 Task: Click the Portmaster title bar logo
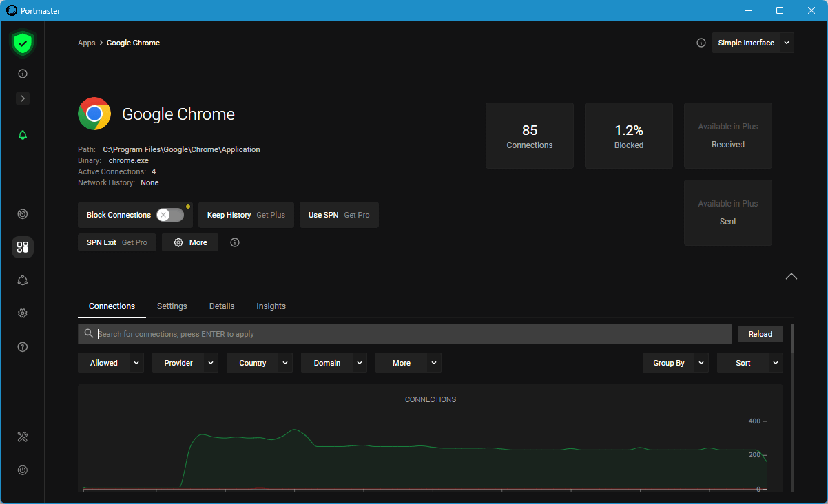click(x=12, y=10)
